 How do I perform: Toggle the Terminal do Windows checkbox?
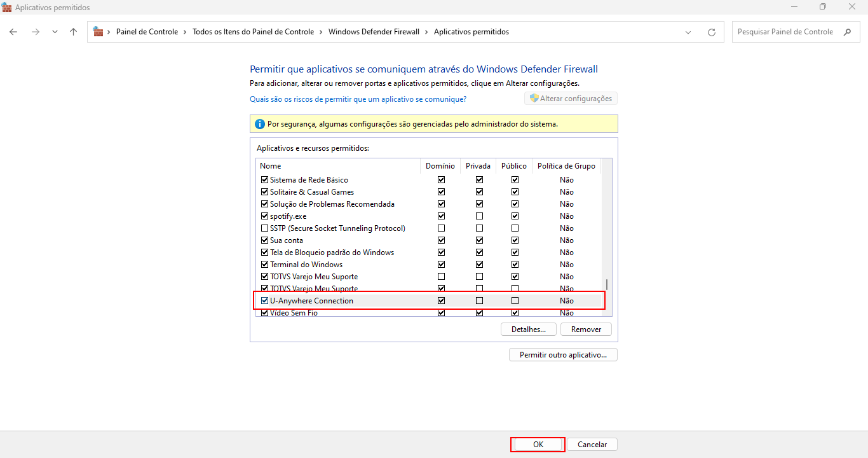(265, 265)
